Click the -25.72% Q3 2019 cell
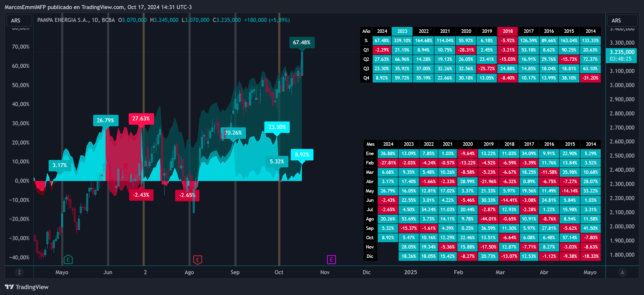Viewport: 644px width, 295px height. 487,69
